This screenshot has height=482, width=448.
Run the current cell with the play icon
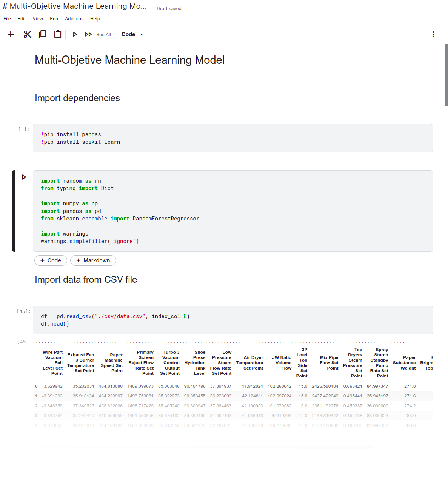coord(75,34)
